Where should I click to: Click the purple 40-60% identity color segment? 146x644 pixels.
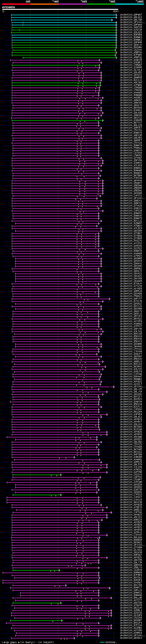pos(73,4)
